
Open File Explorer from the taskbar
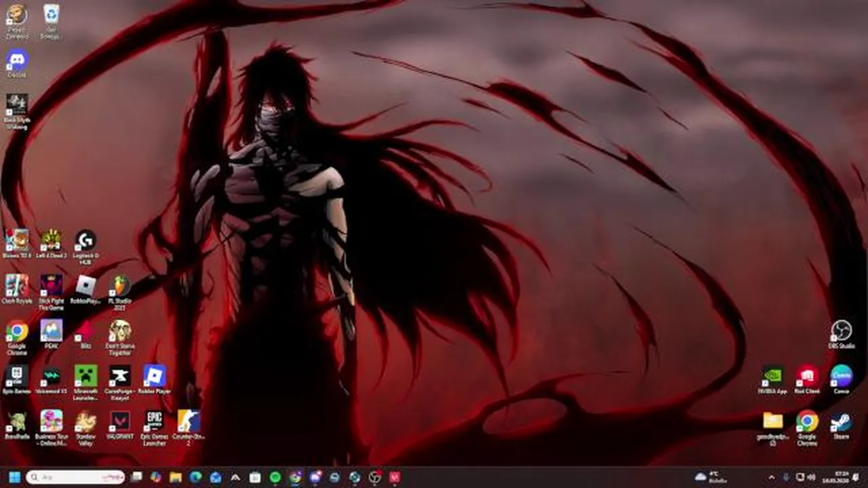pos(176,477)
